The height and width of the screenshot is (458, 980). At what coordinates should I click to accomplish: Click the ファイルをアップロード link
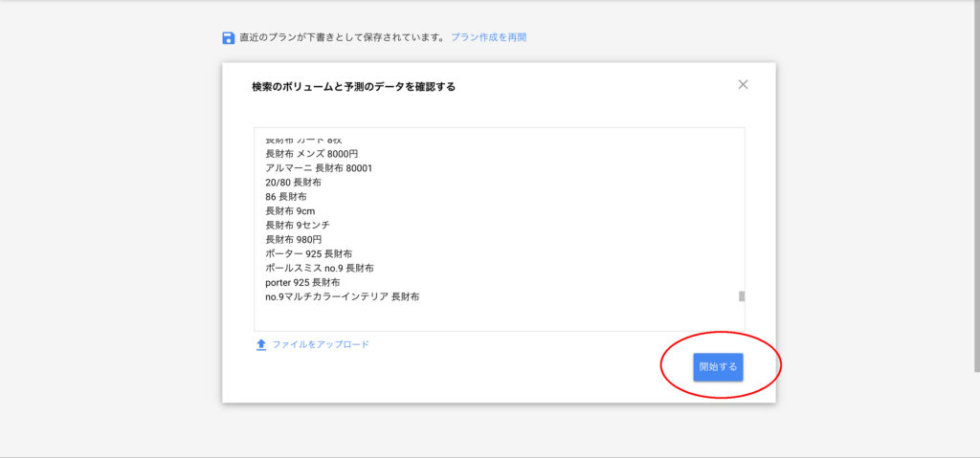tap(320, 344)
